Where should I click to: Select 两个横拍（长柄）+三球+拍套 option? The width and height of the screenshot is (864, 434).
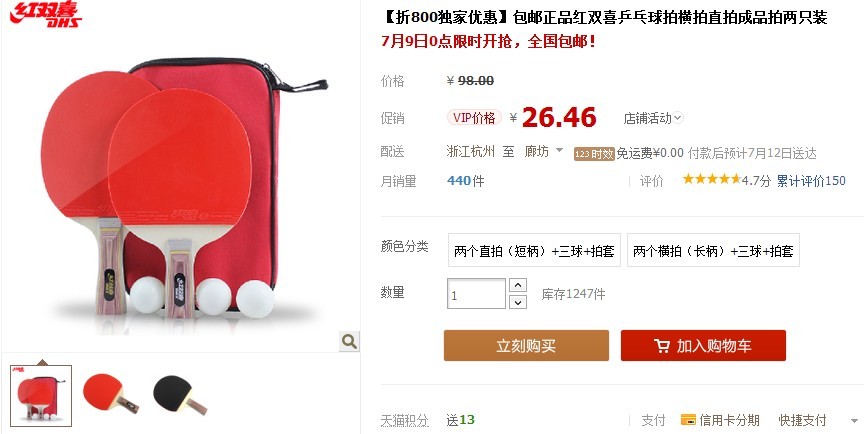713,251
